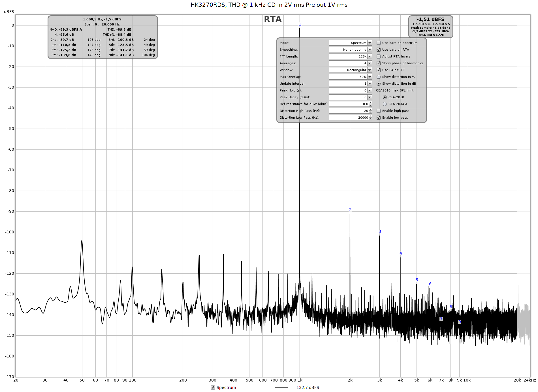Click the RTA title label
This screenshot has height=392, width=538.
273,19
